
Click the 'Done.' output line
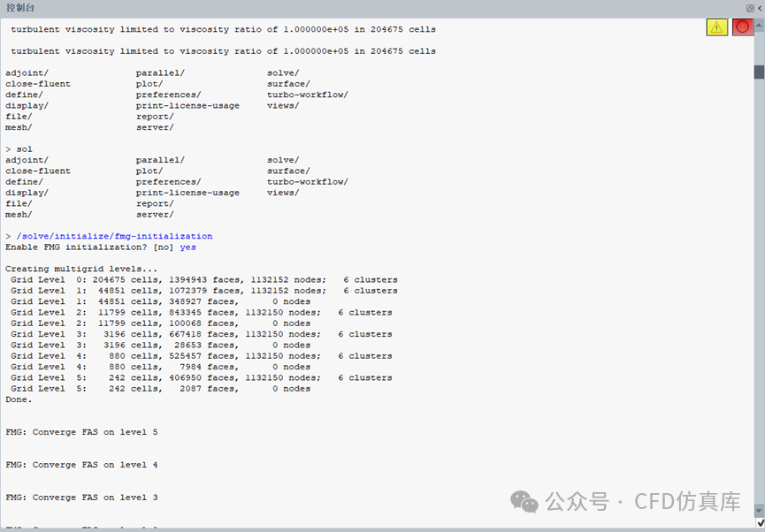(x=19, y=399)
